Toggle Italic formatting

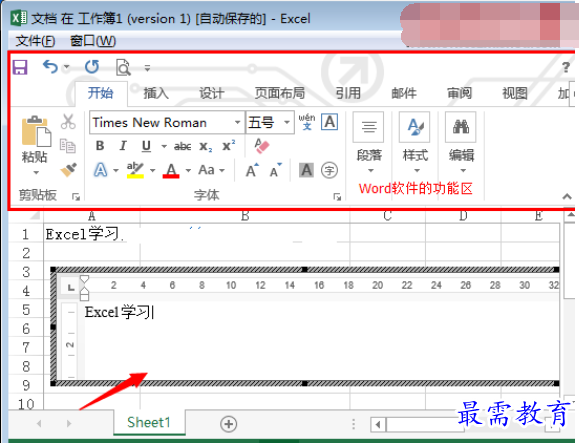coord(123,146)
